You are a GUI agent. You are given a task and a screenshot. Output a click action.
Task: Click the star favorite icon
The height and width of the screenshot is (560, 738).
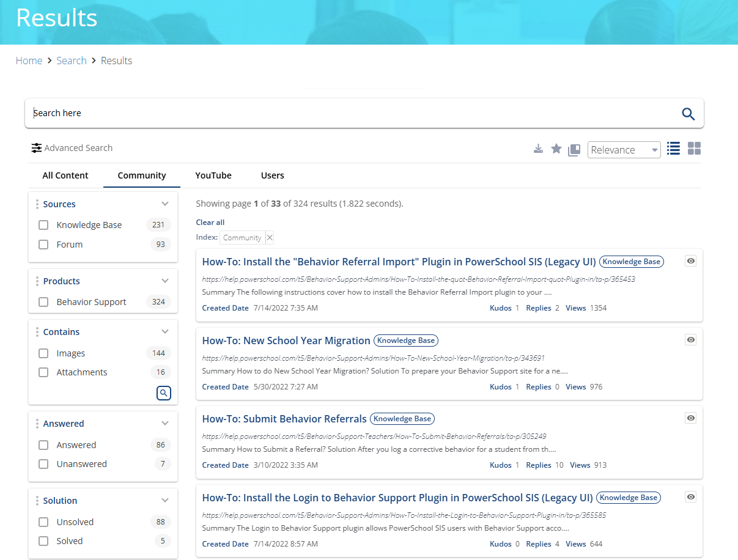(x=556, y=148)
